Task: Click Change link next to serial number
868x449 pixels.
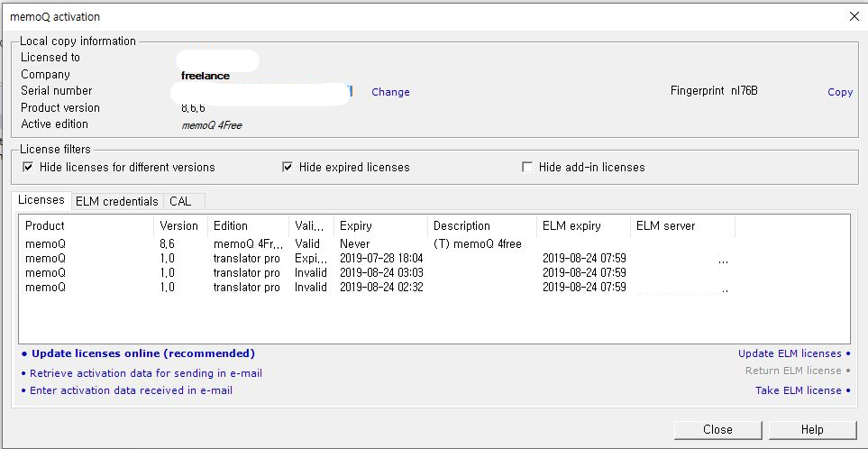Action: (390, 92)
